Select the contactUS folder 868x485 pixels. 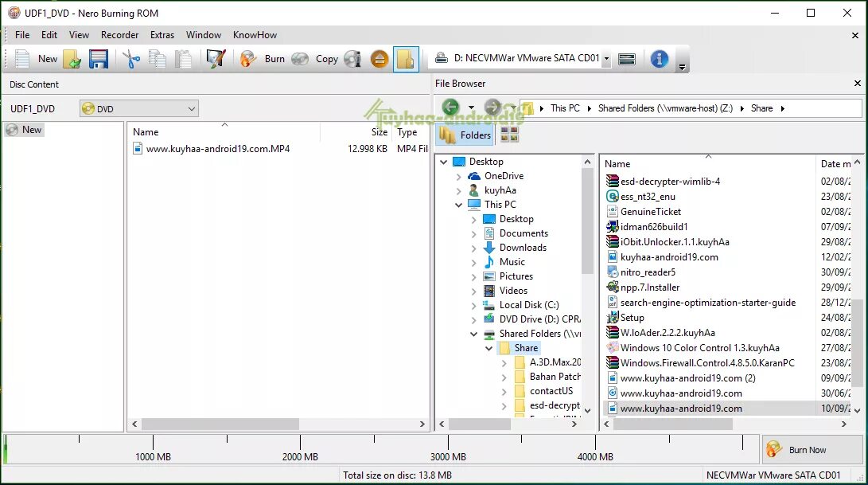[551, 391]
